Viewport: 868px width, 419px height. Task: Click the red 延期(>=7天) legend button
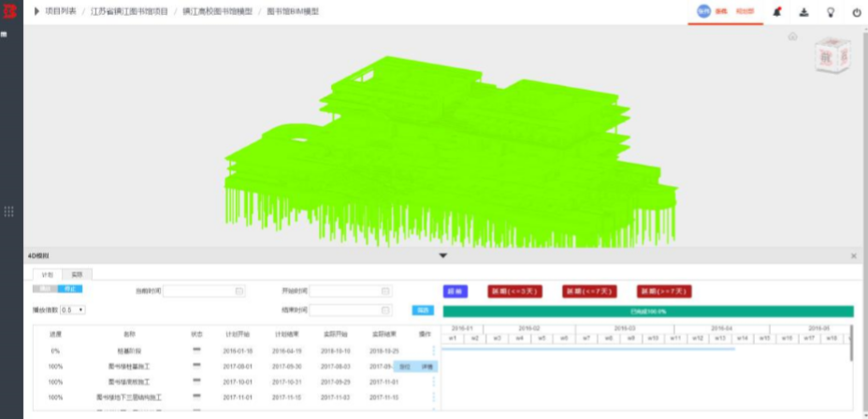pyautogui.click(x=664, y=292)
